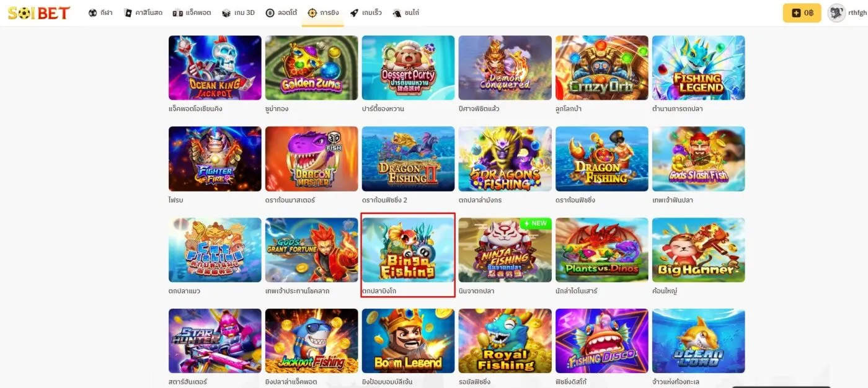The width and height of the screenshot is (868, 388).
Task: Select the การยิง shooting tab
Action: pos(322,12)
